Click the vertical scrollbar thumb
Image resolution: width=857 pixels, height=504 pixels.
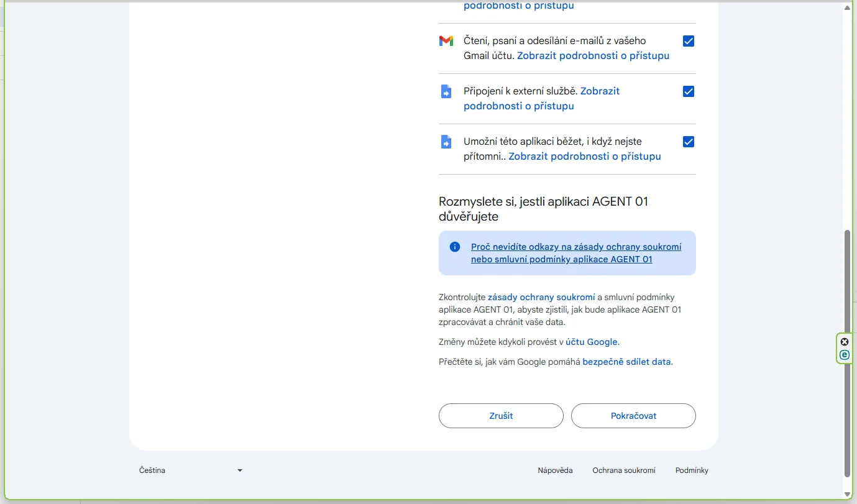click(848, 354)
